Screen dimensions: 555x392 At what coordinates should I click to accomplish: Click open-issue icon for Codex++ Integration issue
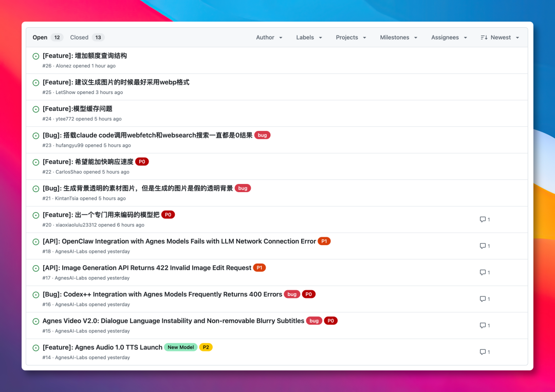coord(36,295)
